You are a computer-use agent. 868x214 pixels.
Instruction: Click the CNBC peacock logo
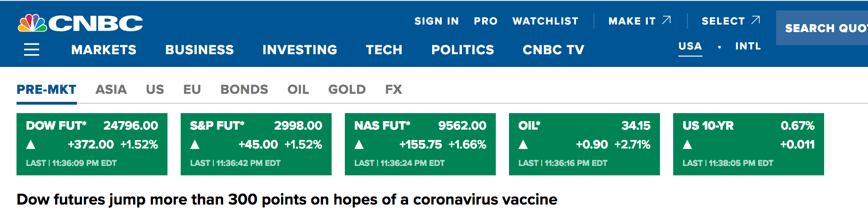[x=33, y=23]
